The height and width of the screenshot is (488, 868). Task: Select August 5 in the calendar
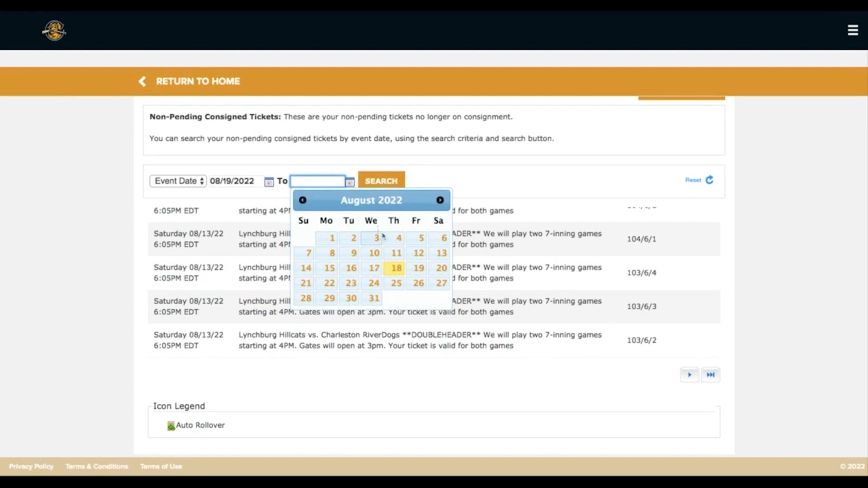(x=416, y=238)
